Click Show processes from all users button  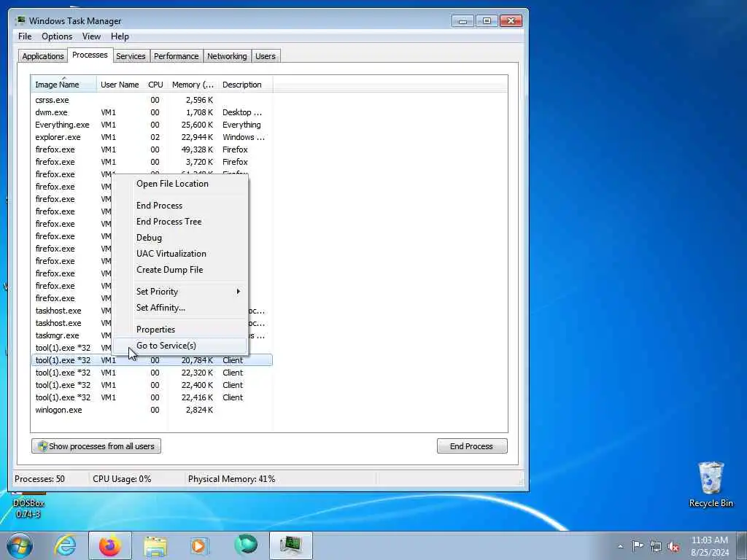tap(96, 446)
